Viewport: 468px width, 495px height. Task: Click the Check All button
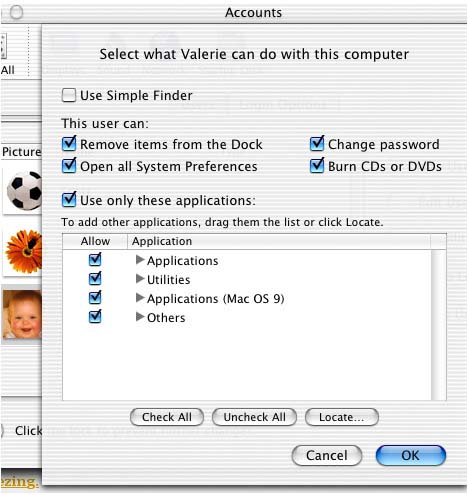(x=167, y=417)
